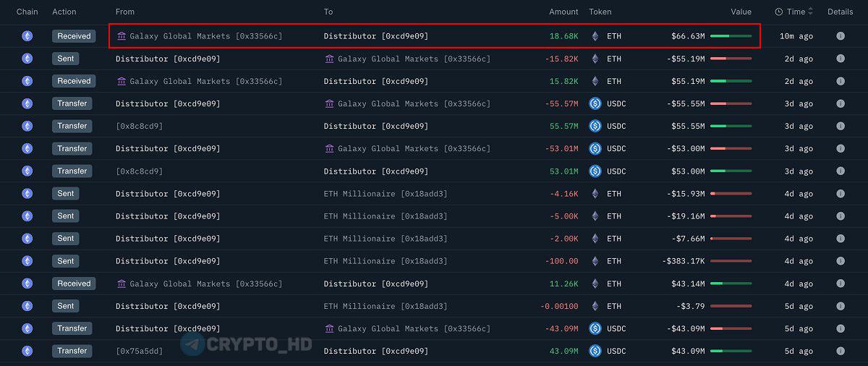
Task: Click the 55.57M amount cell
Action: 564,126
